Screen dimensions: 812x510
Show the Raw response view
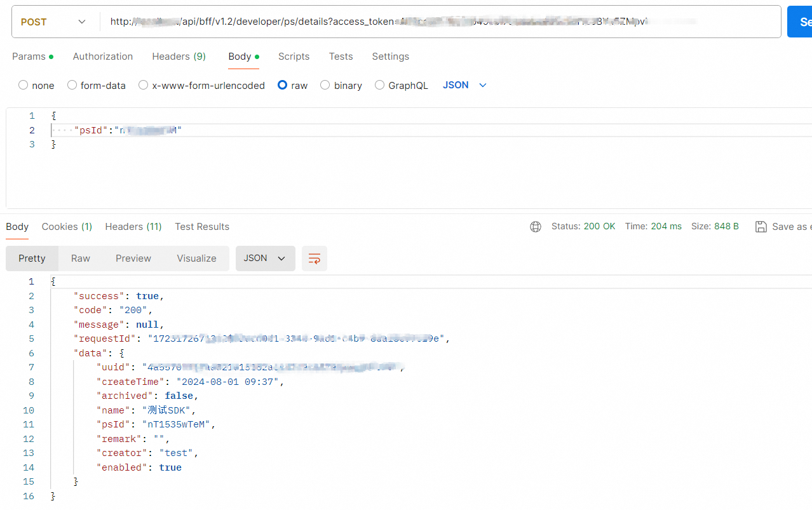[81, 258]
